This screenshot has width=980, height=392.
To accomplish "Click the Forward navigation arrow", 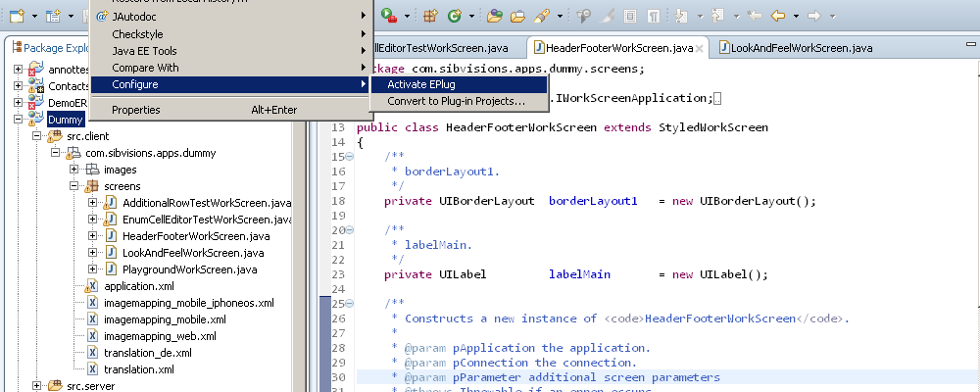I will click(x=813, y=17).
